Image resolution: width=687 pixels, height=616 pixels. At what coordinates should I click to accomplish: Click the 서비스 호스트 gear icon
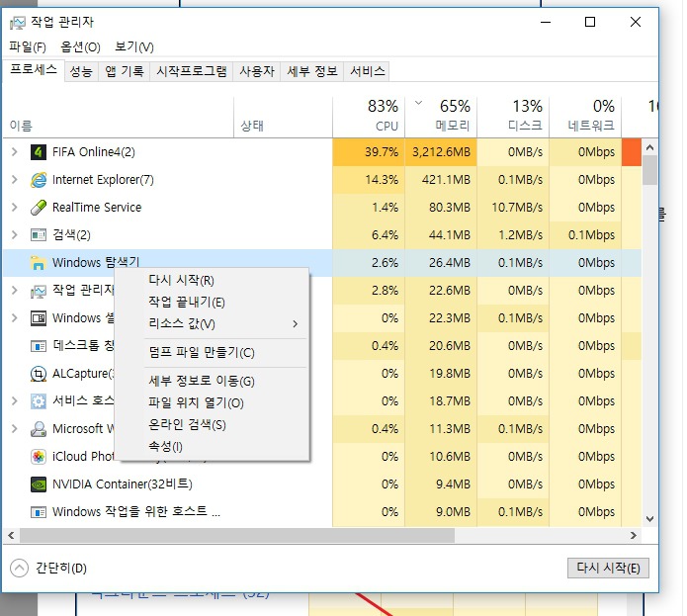coord(39,401)
